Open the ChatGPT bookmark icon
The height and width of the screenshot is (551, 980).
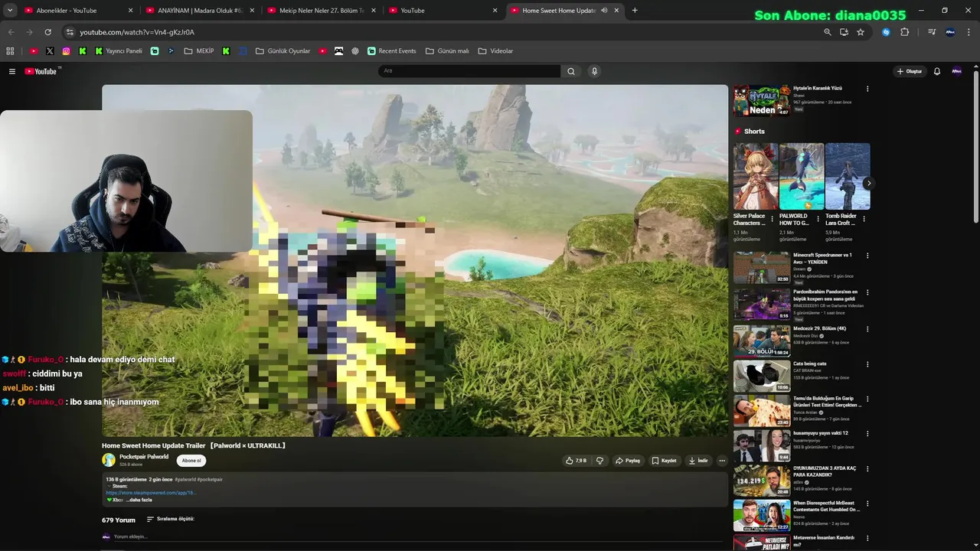[x=355, y=51]
